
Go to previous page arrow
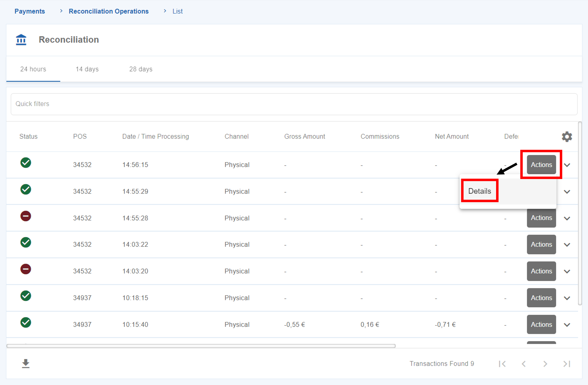coord(524,364)
